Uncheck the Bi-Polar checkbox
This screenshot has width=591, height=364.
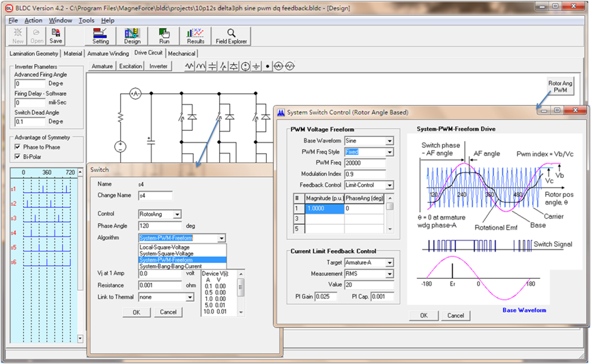[x=18, y=156]
